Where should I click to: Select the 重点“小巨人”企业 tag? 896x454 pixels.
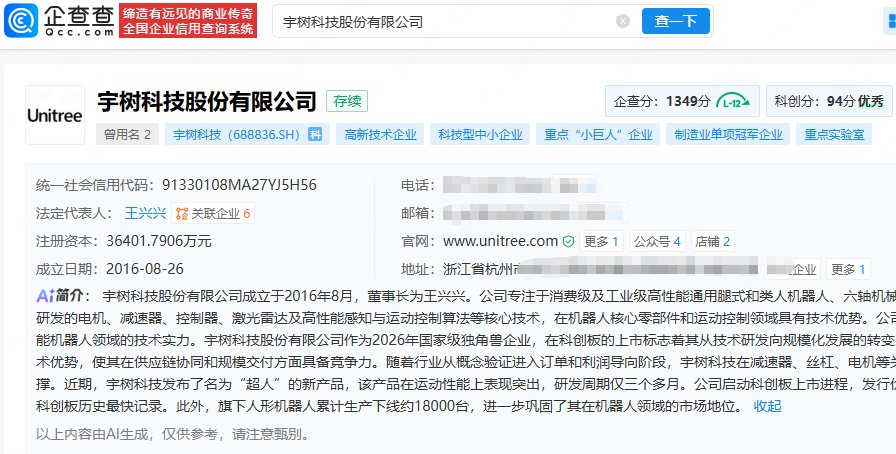598,134
